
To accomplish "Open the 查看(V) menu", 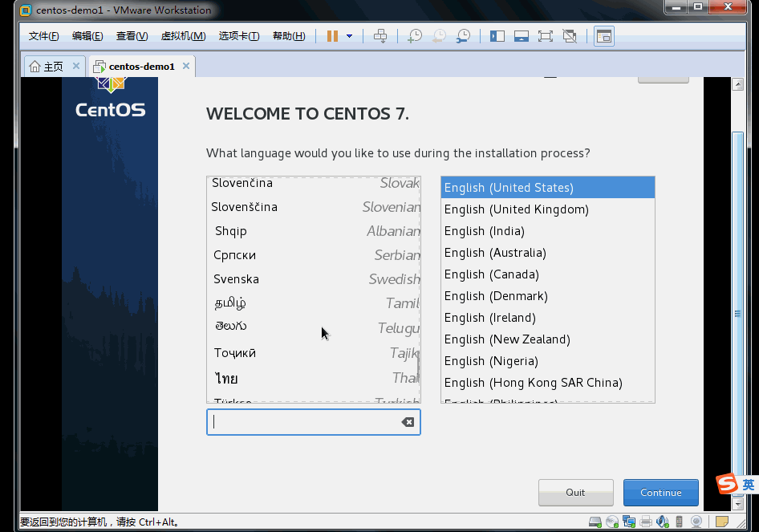I will [x=132, y=36].
